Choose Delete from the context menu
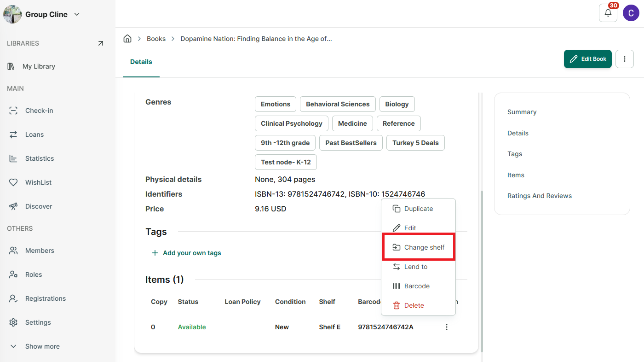This screenshot has width=644, height=362. pyautogui.click(x=418, y=305)
